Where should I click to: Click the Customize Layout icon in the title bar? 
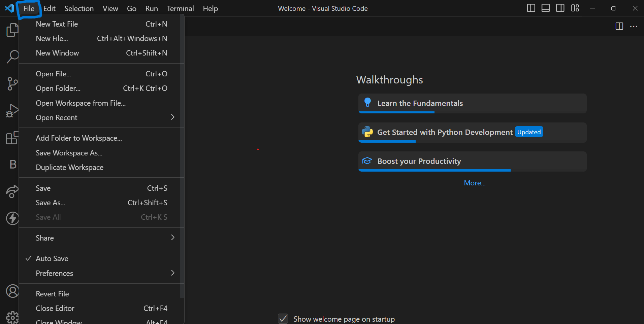coord(575,8)
